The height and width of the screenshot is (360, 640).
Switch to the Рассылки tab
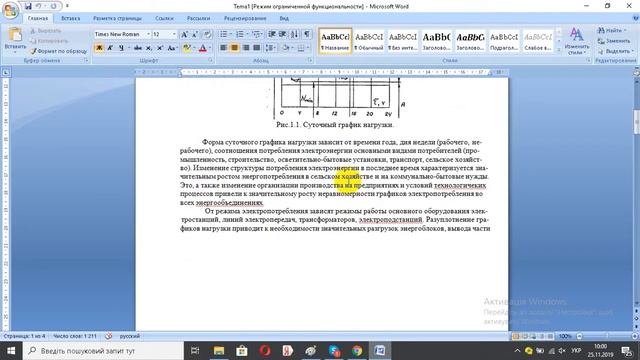tap(198, 18)
